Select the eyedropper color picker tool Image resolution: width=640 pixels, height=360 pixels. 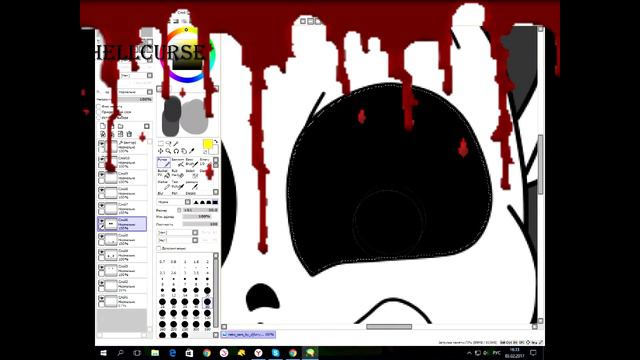point(191,151)
